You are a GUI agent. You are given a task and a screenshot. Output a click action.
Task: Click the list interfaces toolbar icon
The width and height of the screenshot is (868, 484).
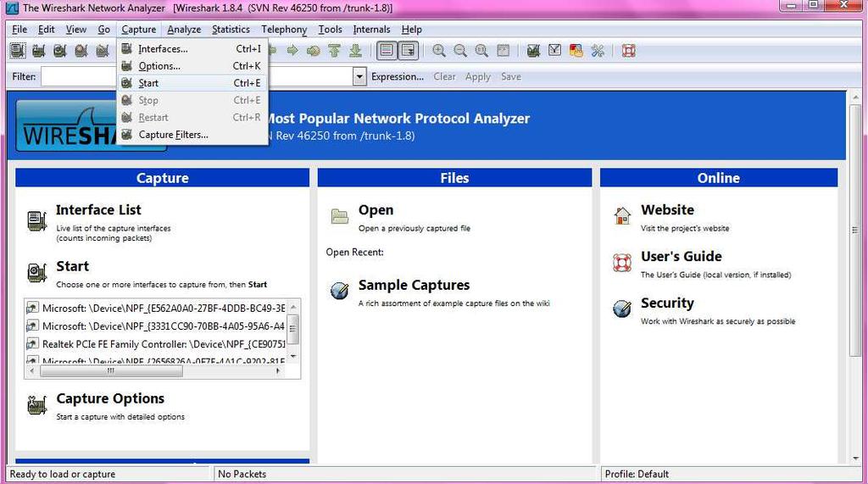pos(17,51)
